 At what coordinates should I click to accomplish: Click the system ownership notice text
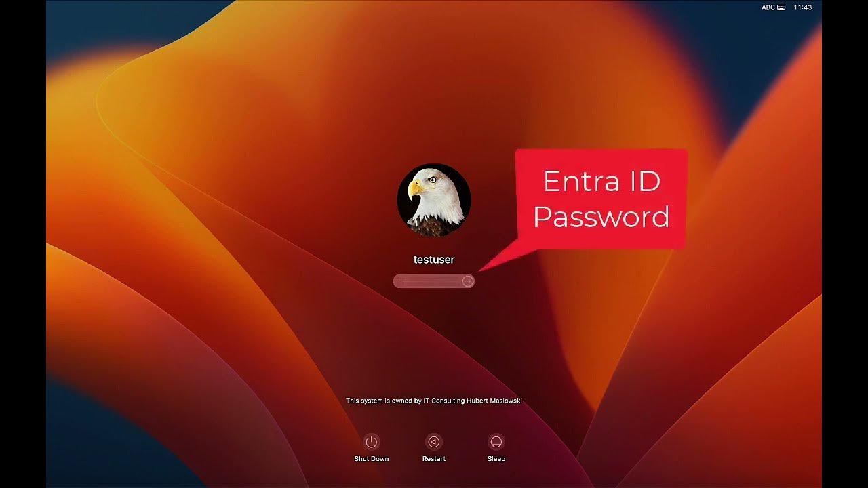coord(434,401)
